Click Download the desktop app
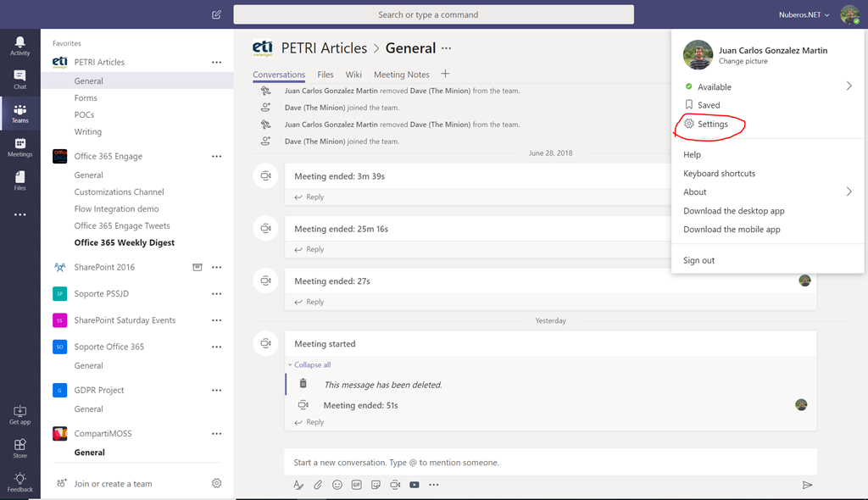 [x=733, y=211]
